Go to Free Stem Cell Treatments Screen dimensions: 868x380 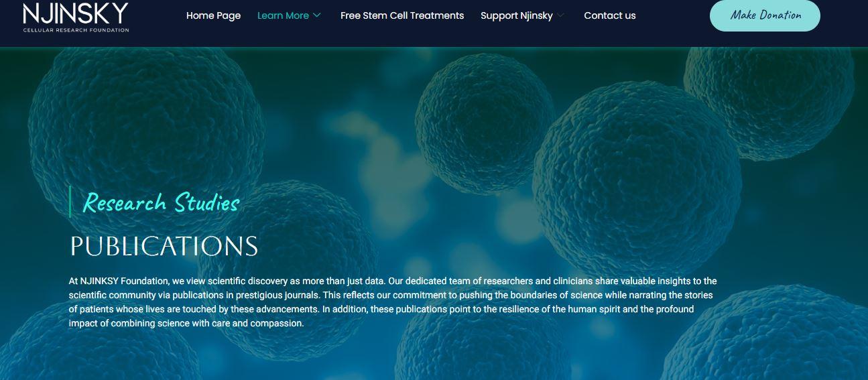click(402, 15)
